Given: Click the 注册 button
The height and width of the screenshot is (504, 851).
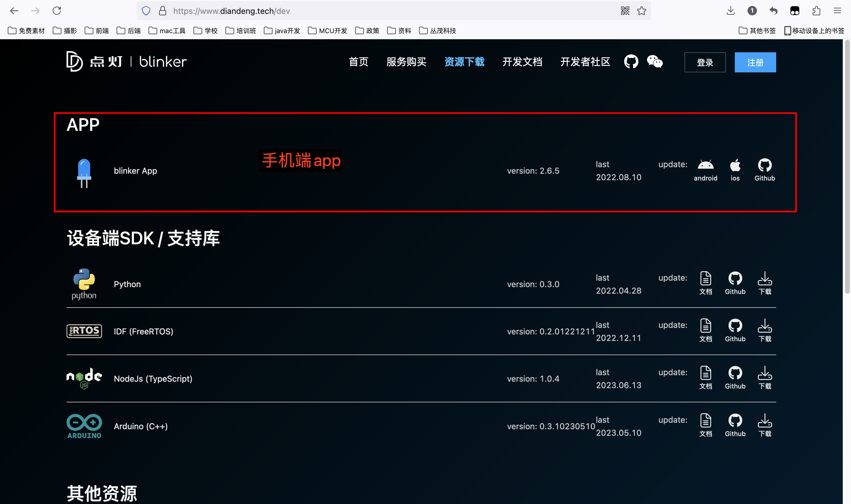Looking at the screenshot, I should 755,62.
